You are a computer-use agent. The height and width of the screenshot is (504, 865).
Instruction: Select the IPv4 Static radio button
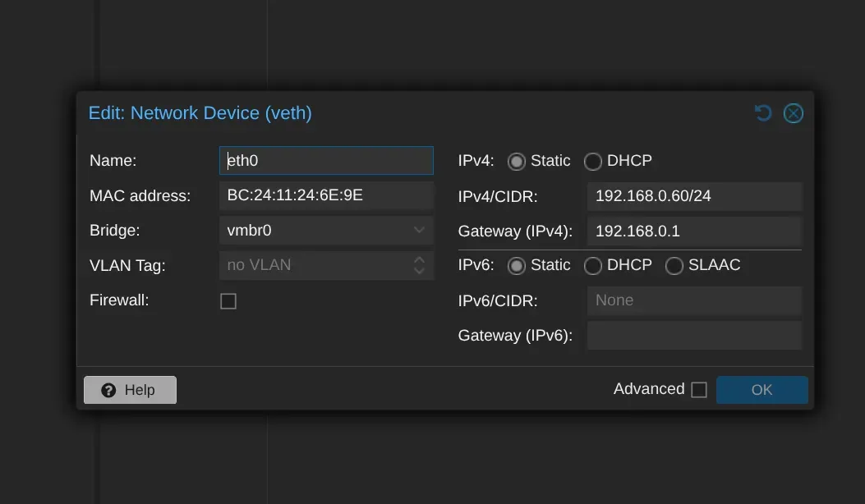coord(516,162)
